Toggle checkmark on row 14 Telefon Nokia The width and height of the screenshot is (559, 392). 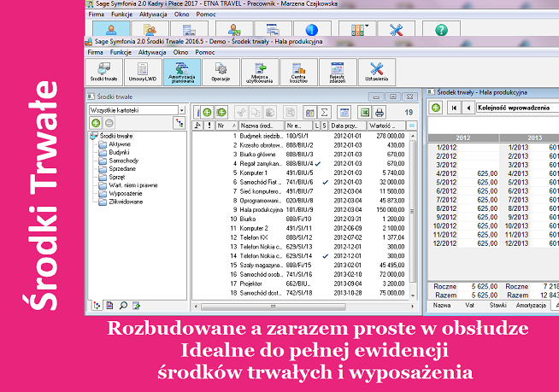pyautogui.click(x=325, y=256)
